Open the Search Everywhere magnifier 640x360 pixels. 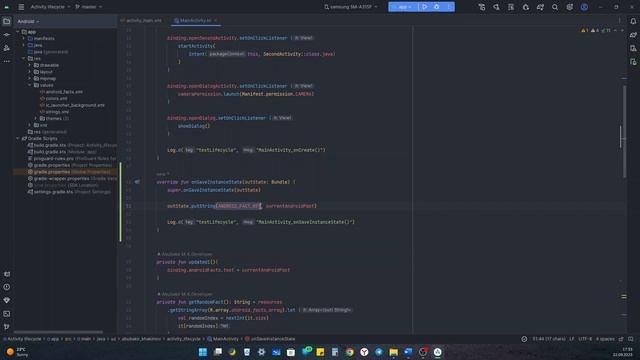pyautogui.click(x=555, y=7)
